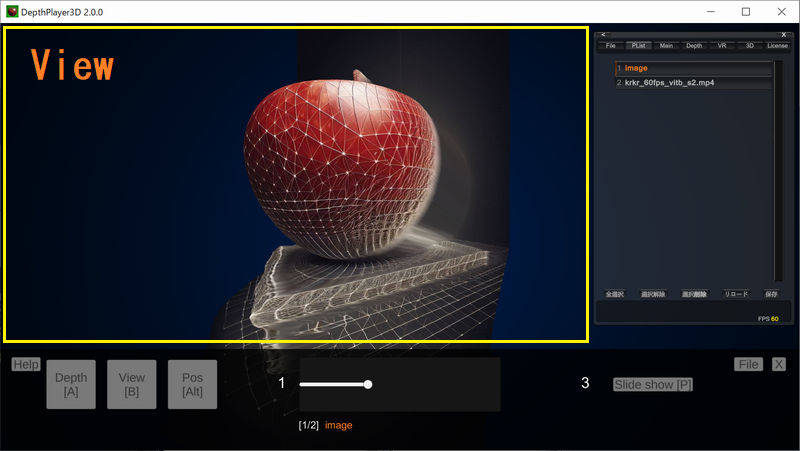Select krkr_60fps_vitb_s2.mp4 in the playlist
Image resolution: width=800 pixels, height=451 pixels.
(x=694, y=83)
